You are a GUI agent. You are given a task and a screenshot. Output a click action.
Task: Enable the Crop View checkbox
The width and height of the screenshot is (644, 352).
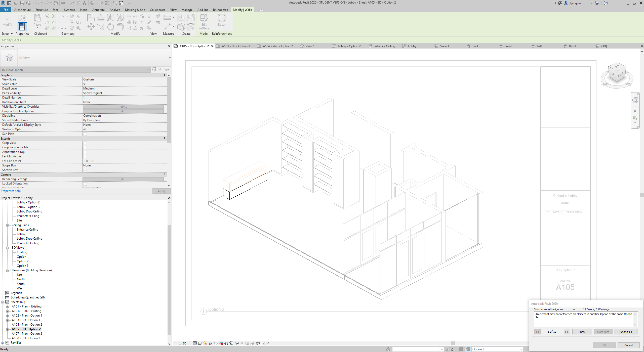click(85, 143)
